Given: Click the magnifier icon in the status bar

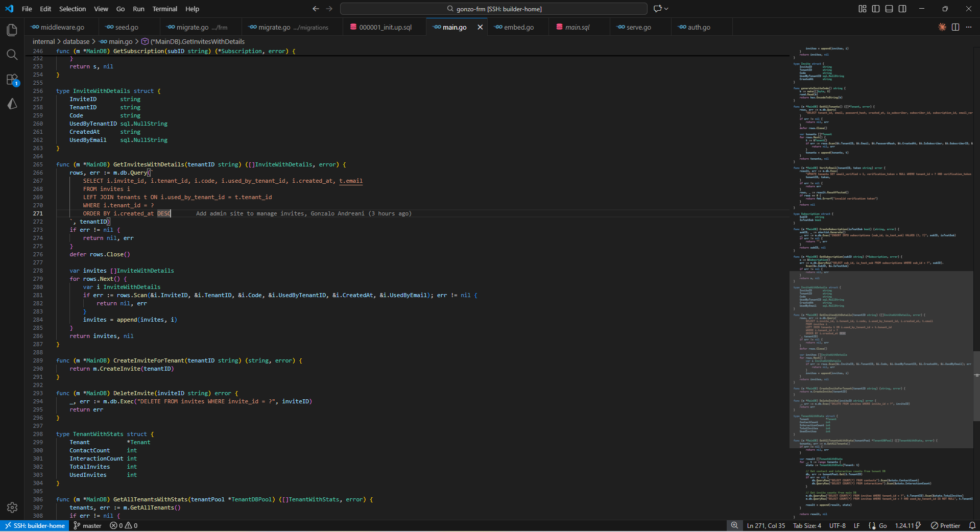Looking at the screenshot, I should (734, 525).
